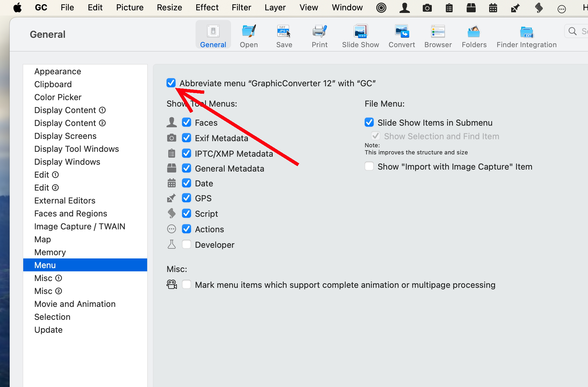Select Map in the sidebar
The width and height of the screenshot is (588, 387).
(85, 239)
